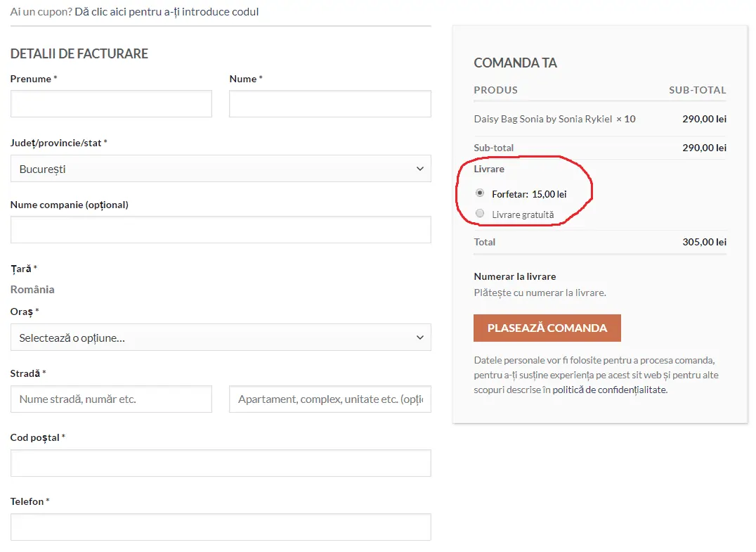Click the PLASEAZĂ COMANDA button
The height and width of the screenshot is (552, 756).
coord(547,328)
